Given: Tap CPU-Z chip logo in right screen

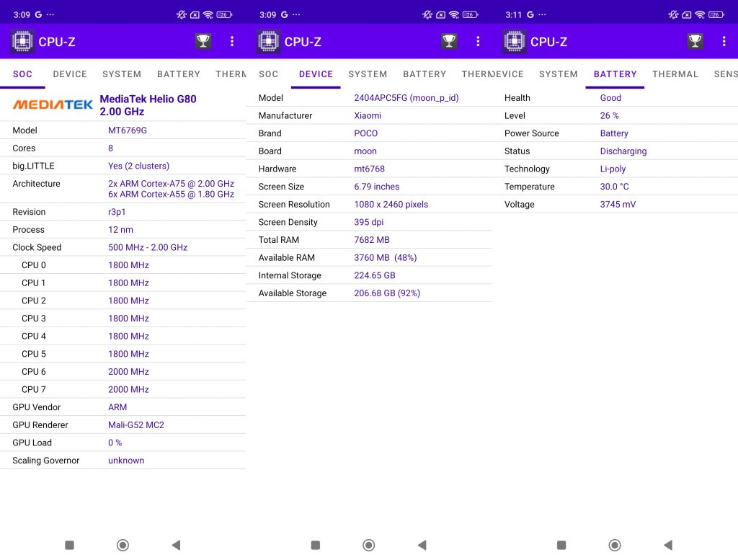Looking at the screenshot, I should 515,41.
